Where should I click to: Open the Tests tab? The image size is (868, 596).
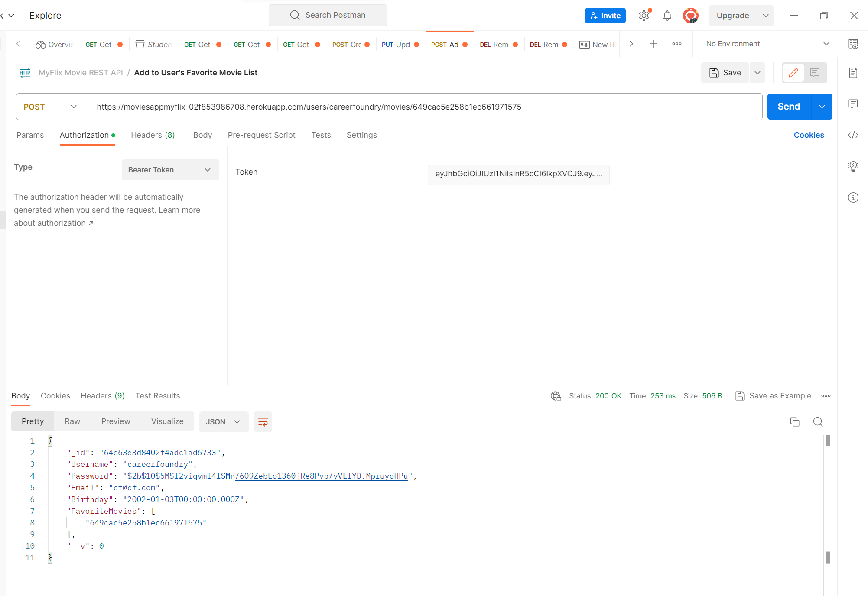tap(321, 135)
